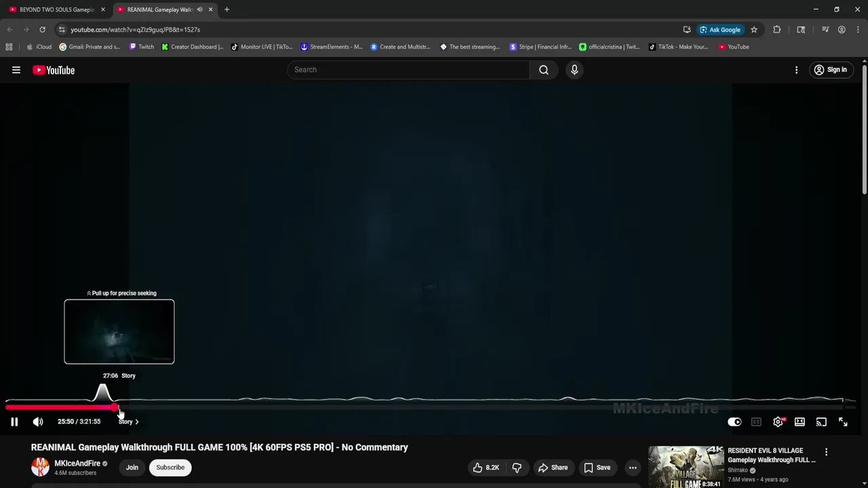This screenshot has width=868, height=488.
Task: Open Chrome profile icon
Action: click(x=842, y=30)
